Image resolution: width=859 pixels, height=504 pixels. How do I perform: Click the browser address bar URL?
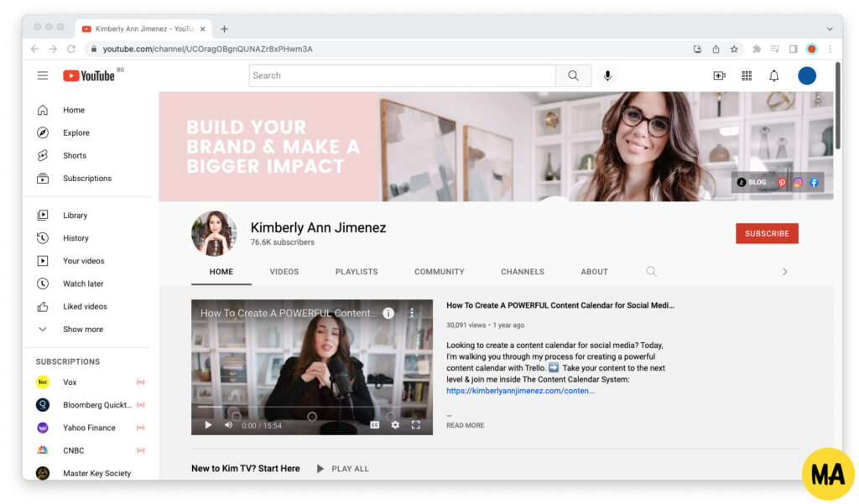pyautogui.click(x=208, y=49)
